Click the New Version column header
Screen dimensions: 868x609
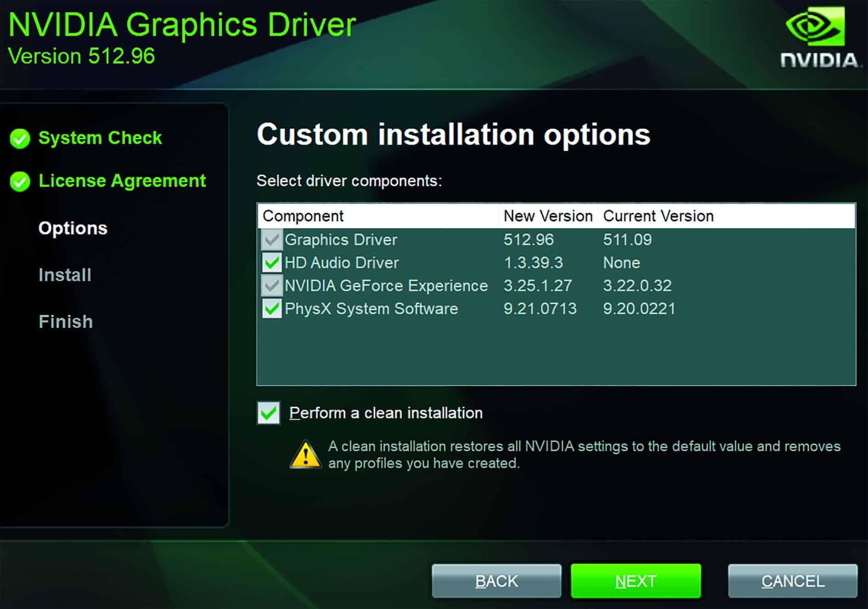547,216
